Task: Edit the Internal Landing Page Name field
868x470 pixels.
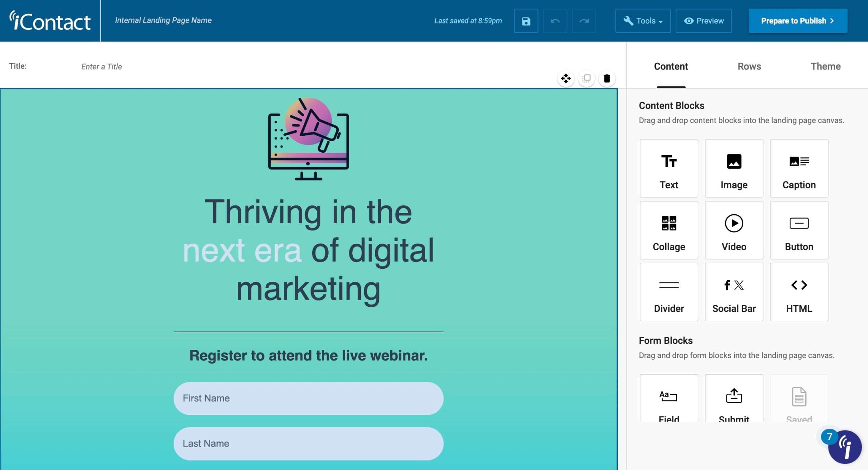Action: pos(163,20)
